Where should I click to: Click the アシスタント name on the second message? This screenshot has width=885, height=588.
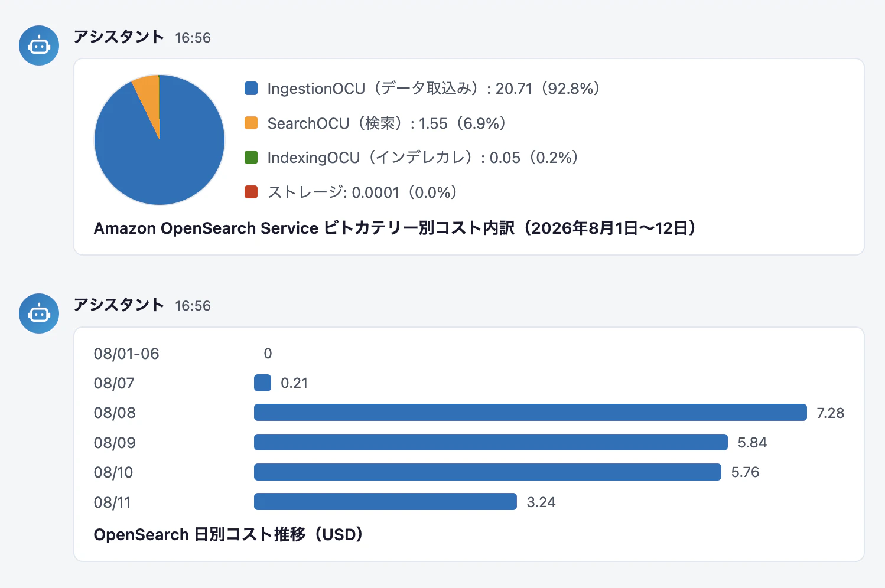(x=119, y=305)
